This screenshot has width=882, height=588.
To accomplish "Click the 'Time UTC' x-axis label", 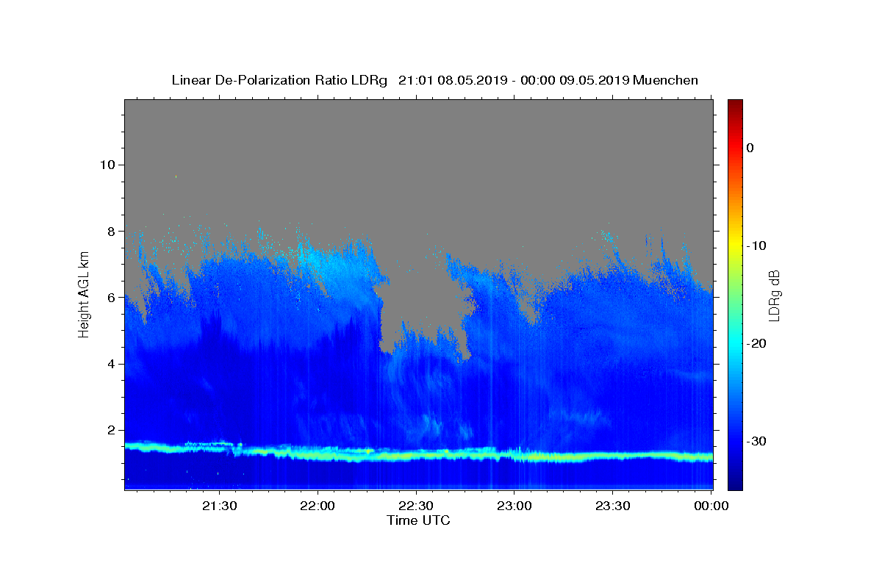I will click(x=418, y=520).
